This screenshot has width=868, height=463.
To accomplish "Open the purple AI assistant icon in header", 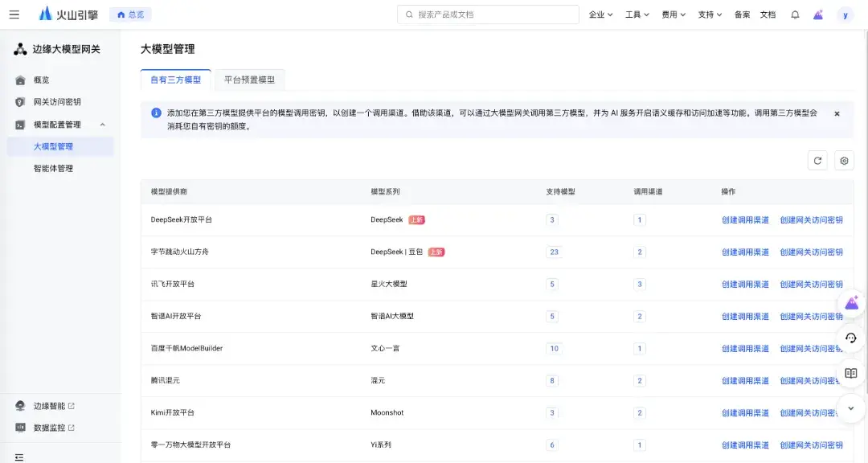I will 818,15.
